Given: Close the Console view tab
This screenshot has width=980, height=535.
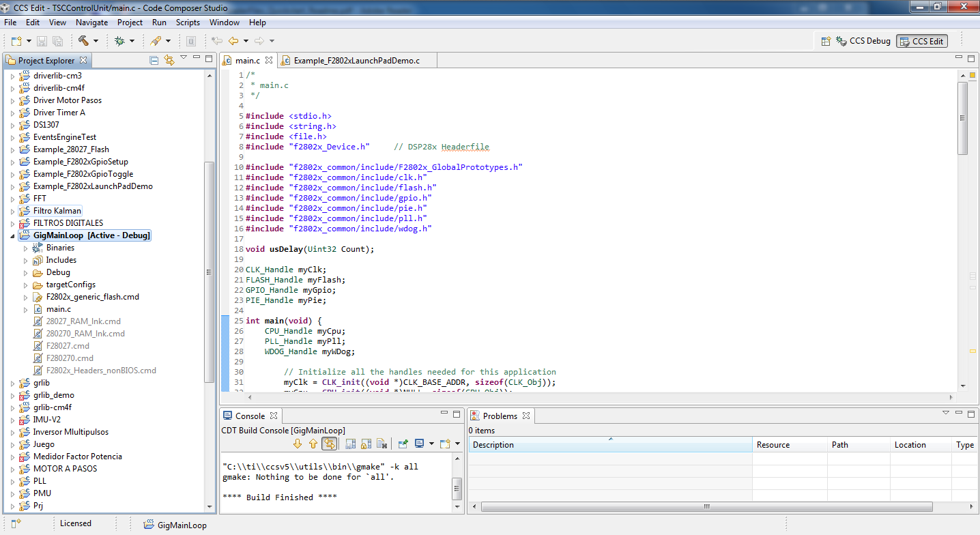Looking at the screenshot, I should pos(273,416).
